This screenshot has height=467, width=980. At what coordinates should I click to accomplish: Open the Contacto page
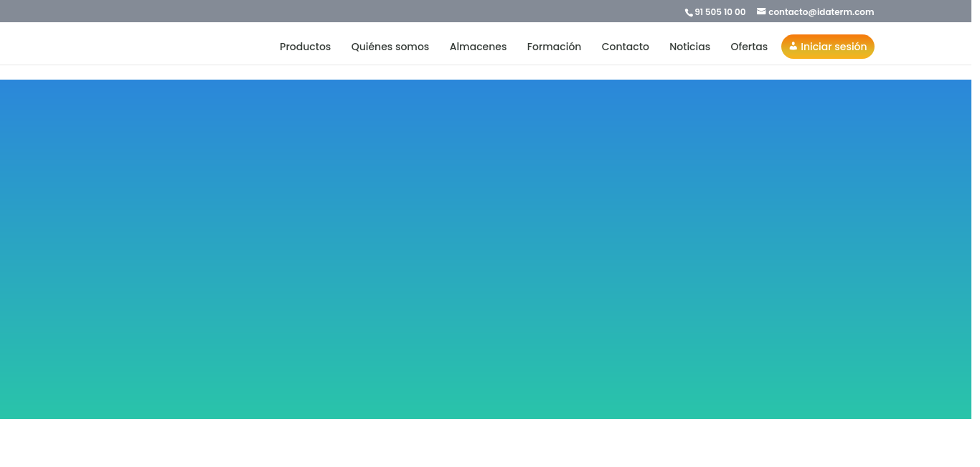[625, 47]
